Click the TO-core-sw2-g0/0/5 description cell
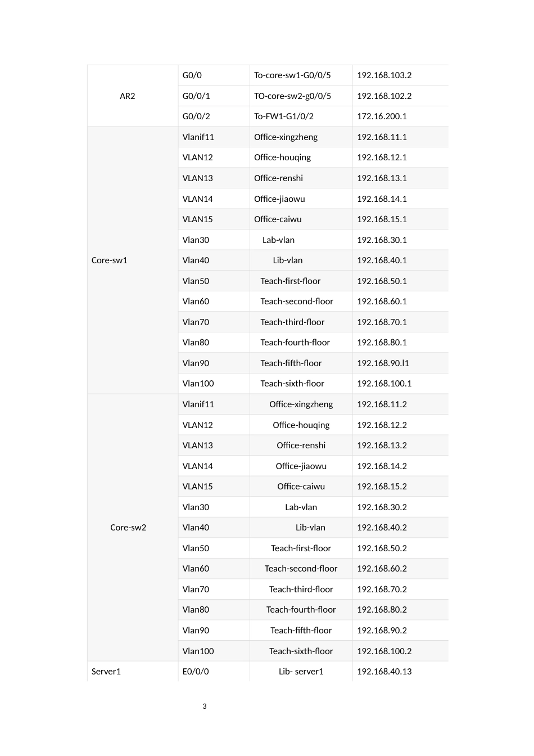 (292, 96)
